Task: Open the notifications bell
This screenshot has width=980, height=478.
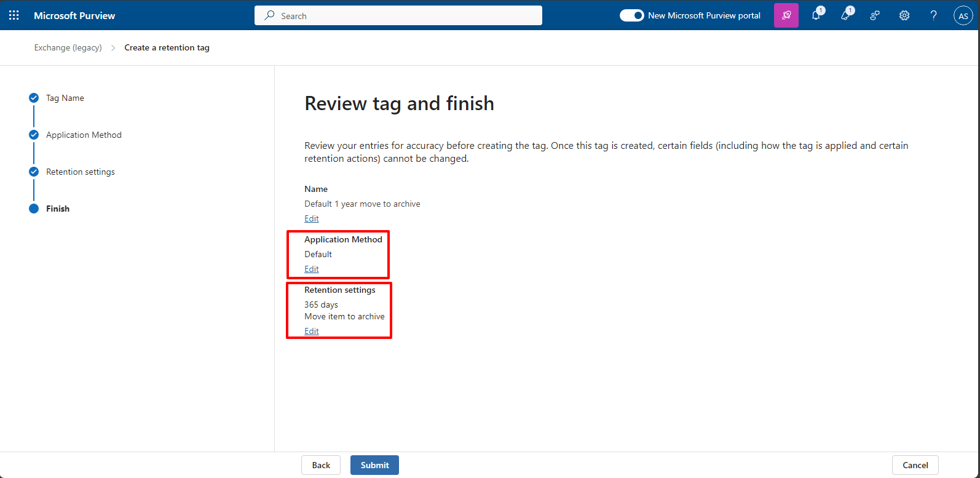Action: [x=816, y=15]
